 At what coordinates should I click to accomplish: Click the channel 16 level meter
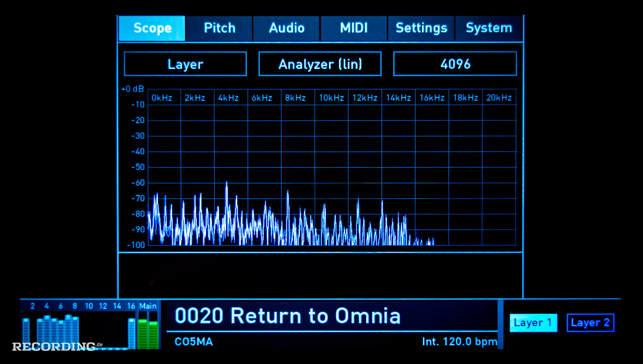pos(132,333)
